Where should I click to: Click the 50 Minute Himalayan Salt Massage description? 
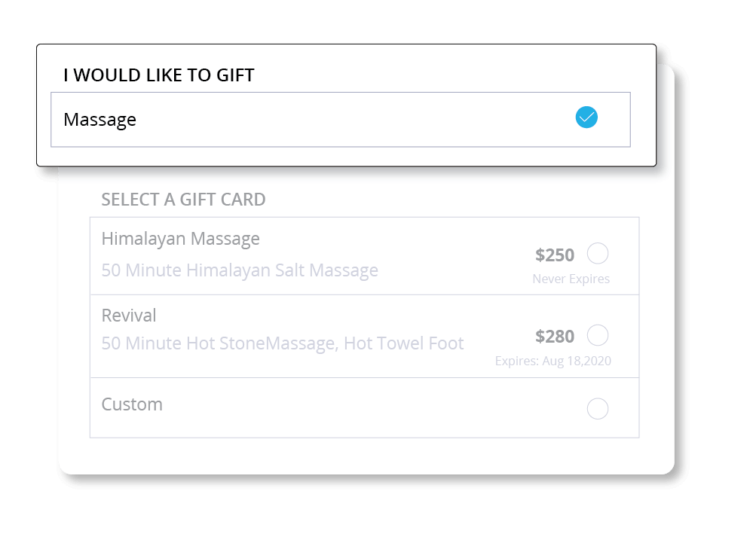pos(240,270)
